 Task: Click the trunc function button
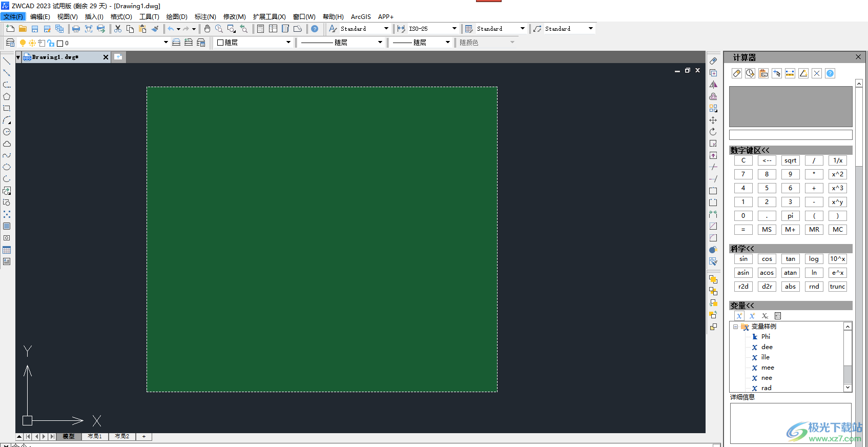pos(838,287)
